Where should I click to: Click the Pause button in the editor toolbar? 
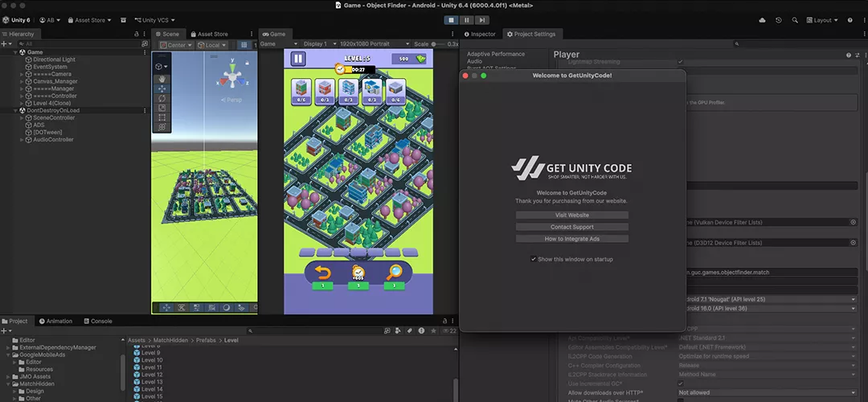pyautogui.click(x=466, y=19)
